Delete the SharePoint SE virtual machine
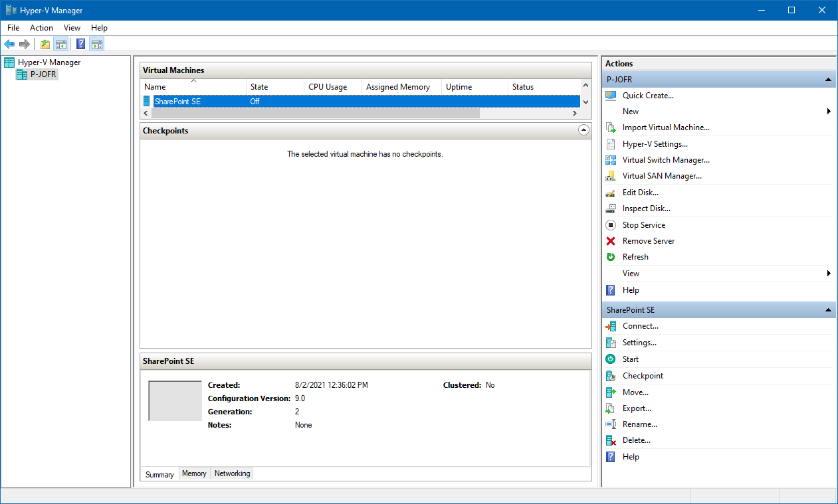 (636, 440)
